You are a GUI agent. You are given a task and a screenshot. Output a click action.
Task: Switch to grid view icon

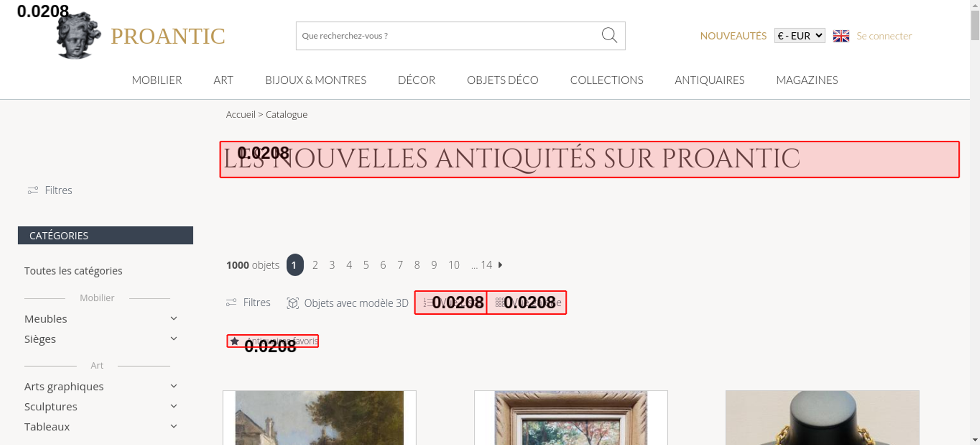[x=499, y=302]
